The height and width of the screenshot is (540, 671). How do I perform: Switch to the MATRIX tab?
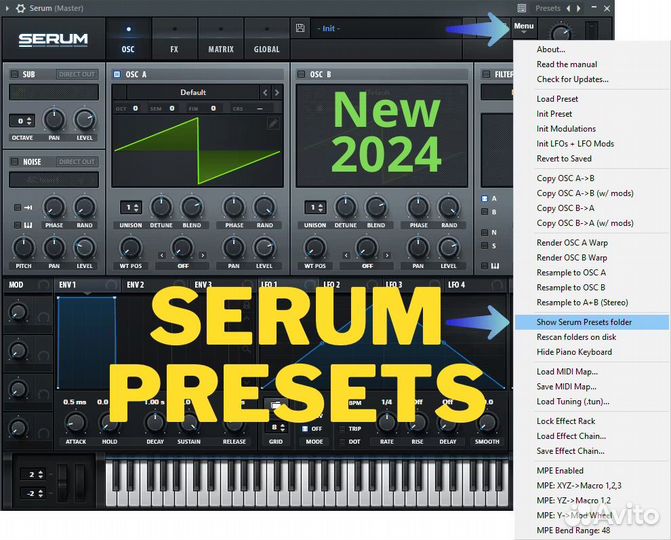(x=221, y=39)
